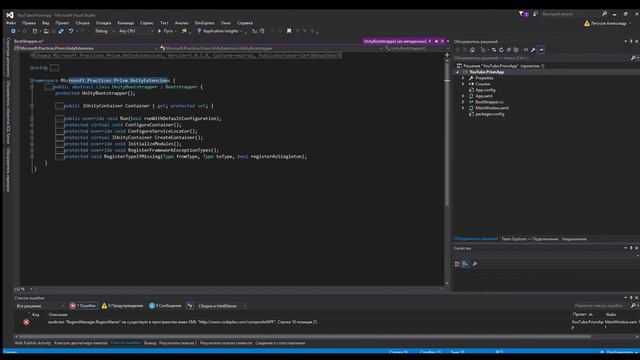The width and height of the screenshot is (640, 360).
Task: Open the Правка menu
Action: click(29, 23)
